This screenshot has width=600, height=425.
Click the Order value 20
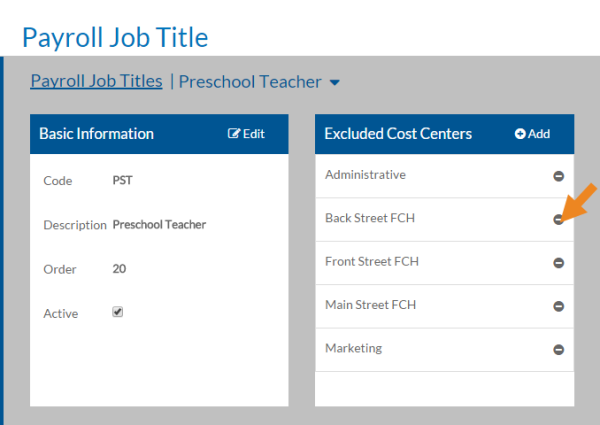[x=119, y=269]
